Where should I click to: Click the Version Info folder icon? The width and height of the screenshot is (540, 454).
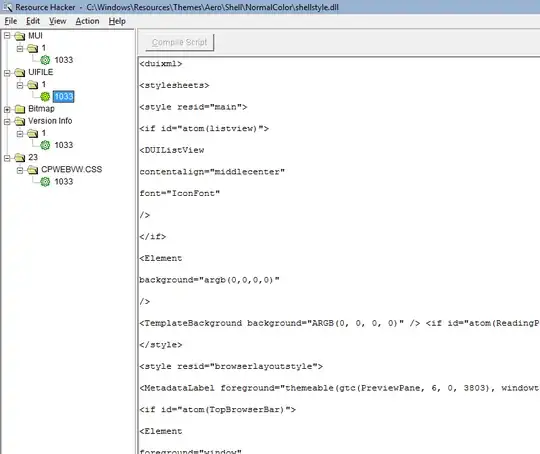20,121
